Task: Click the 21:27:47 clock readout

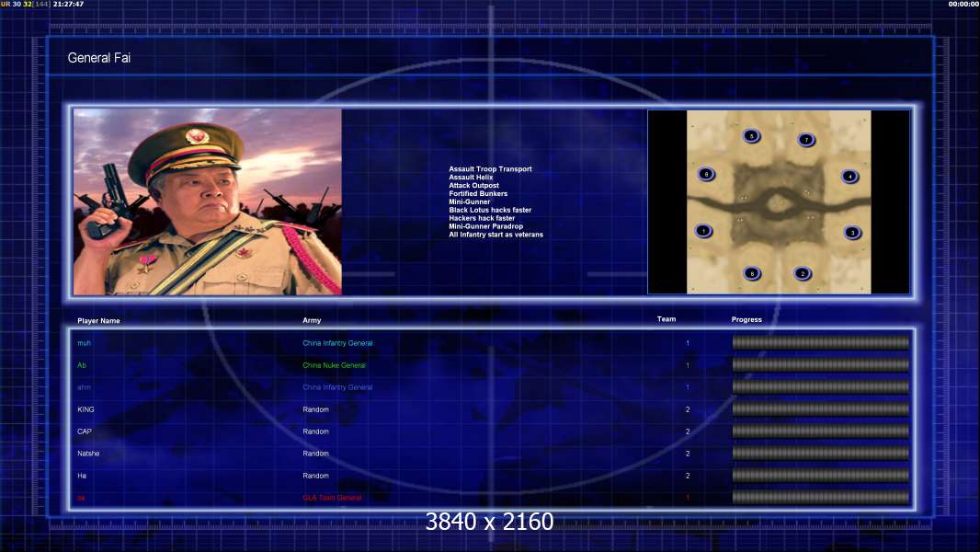Action: (x=68, y=4)
